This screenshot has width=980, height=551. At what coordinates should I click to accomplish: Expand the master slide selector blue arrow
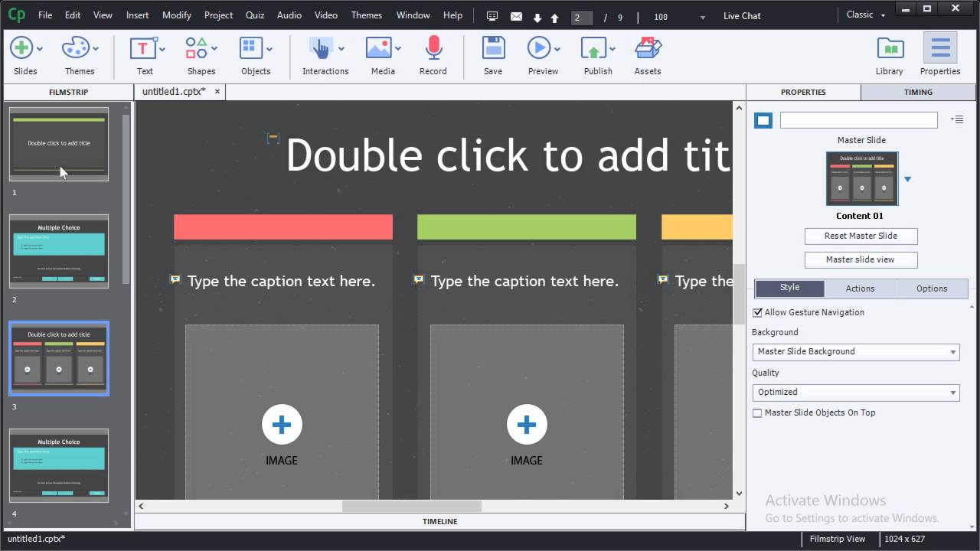(x=907, y=179)
